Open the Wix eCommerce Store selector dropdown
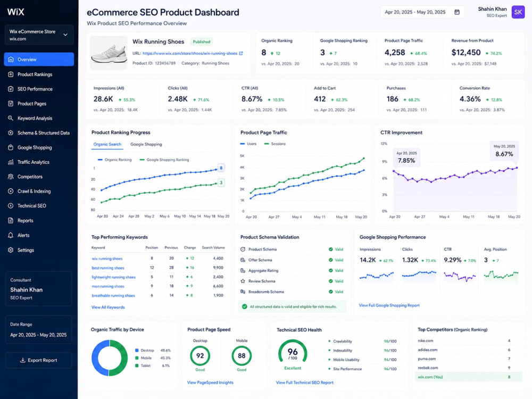This screenshot has height=399, width=532. 39,35
